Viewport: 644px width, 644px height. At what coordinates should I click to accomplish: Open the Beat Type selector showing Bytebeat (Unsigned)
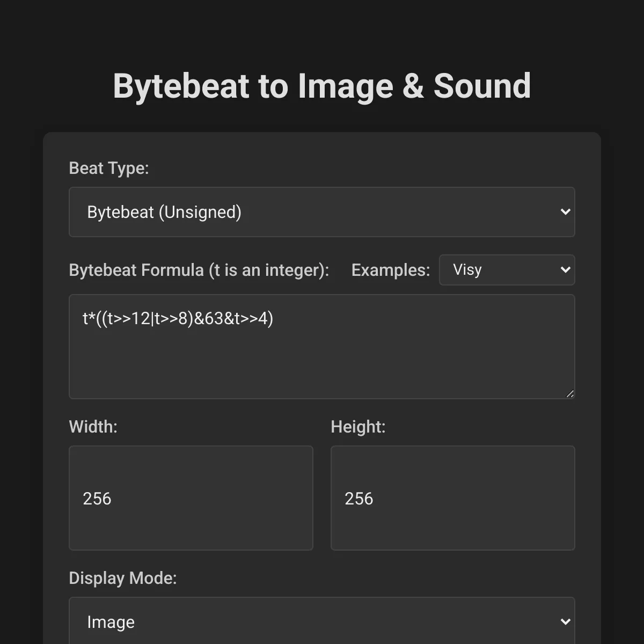322,212
